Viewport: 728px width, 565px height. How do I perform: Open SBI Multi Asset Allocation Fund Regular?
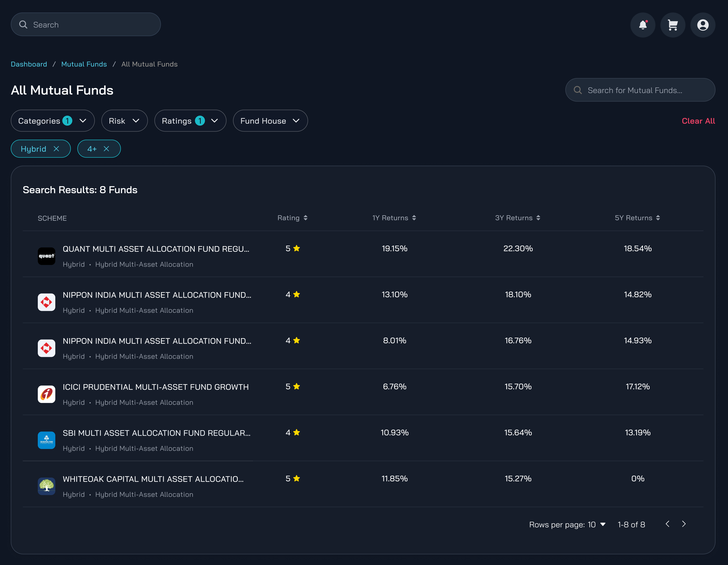point(157,433)
